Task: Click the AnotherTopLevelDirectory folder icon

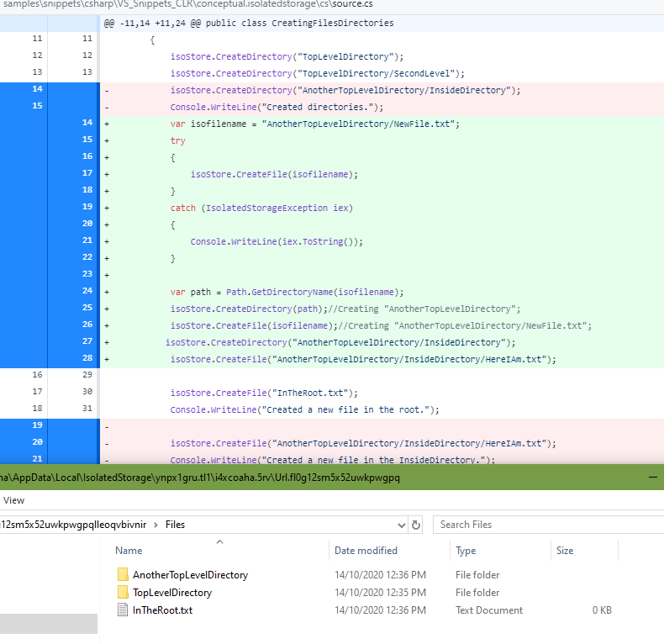Action: click(x=123, y=574)
